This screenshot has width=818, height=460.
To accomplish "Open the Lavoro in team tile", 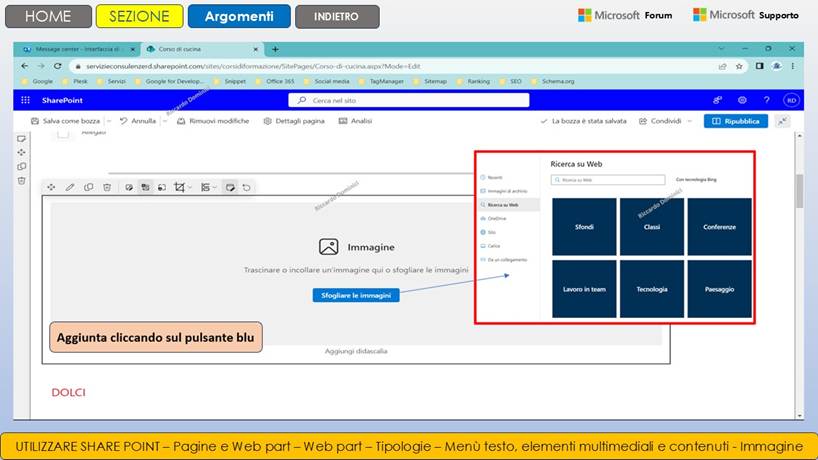I will point(584,289).
